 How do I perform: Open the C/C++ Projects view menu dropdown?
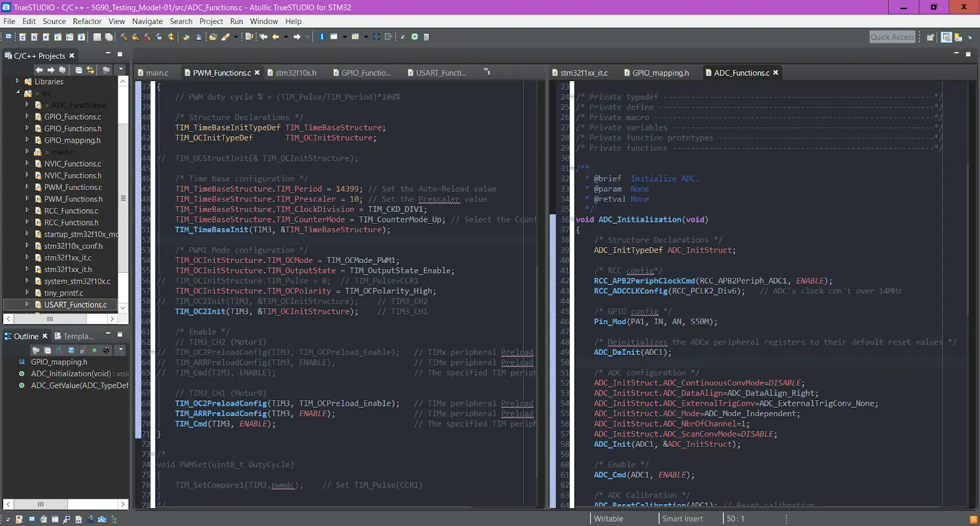point(121,69)
